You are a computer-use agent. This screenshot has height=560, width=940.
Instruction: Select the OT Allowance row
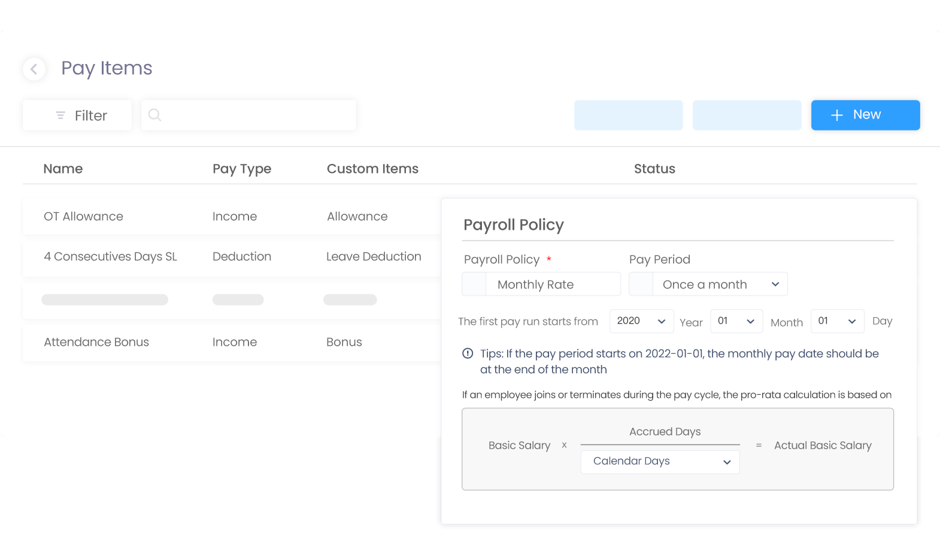click(x=232, y=217)
